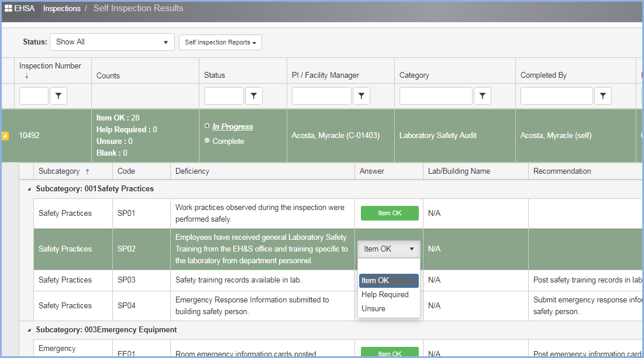
Task: Collapse the 001Safety Practices subcategory group
Action: coord(29,190)
